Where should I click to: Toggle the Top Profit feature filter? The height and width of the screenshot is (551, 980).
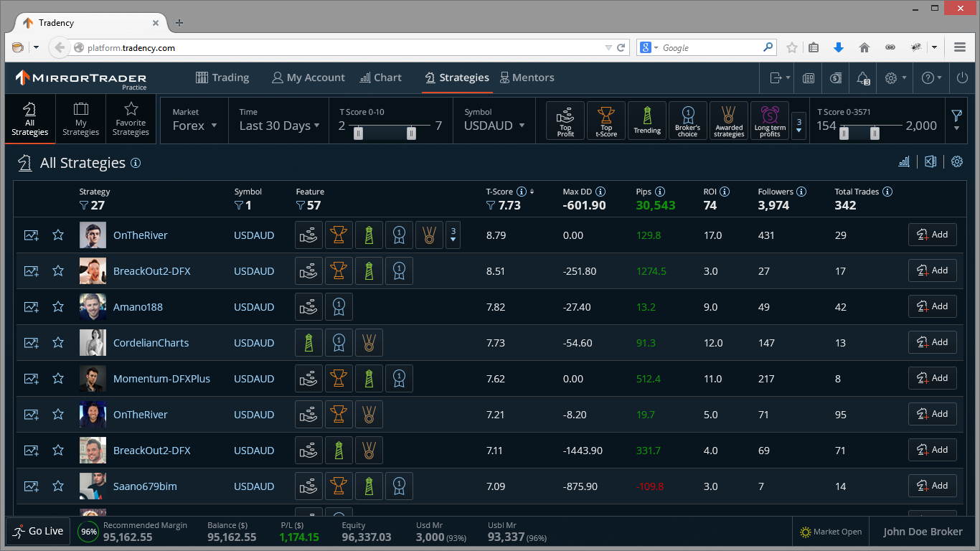[565, 121]
